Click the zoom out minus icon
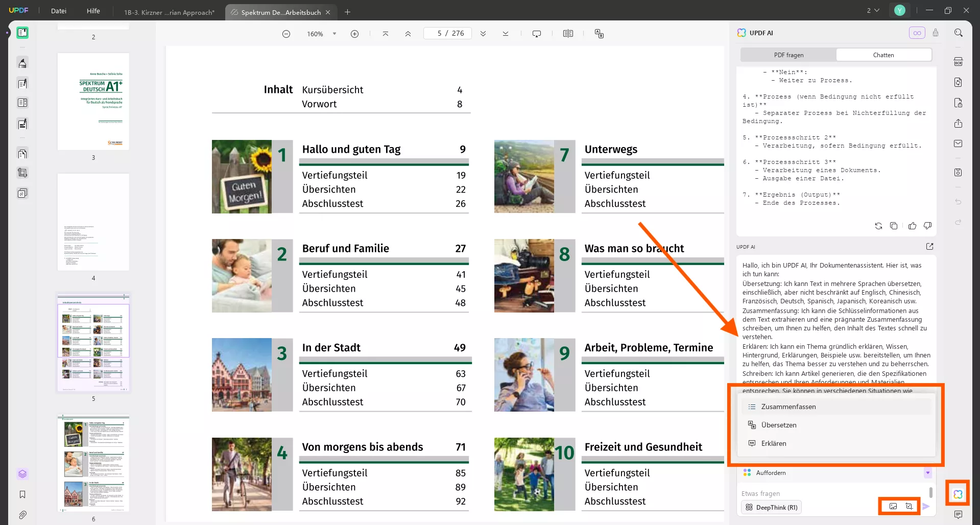Image resolution: width=980 pixels, height=525 pixels. (286, 34)
